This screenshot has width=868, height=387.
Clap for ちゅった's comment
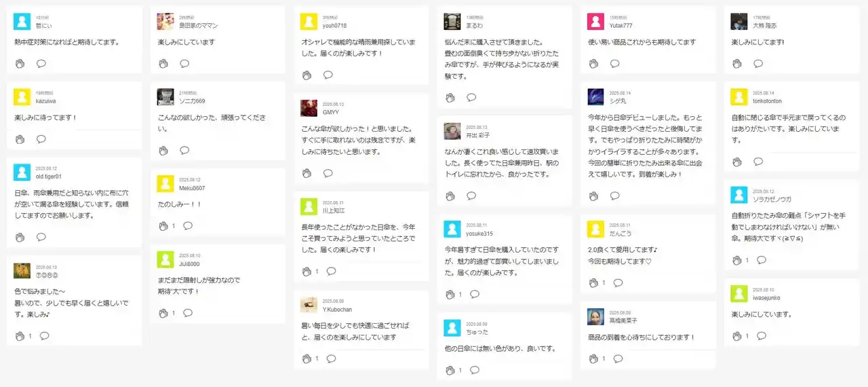(450, 370)
